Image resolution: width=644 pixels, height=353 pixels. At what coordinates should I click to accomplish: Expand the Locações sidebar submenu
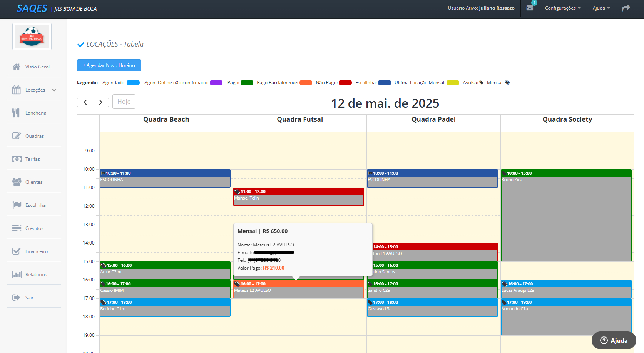[x=54, y=90]
